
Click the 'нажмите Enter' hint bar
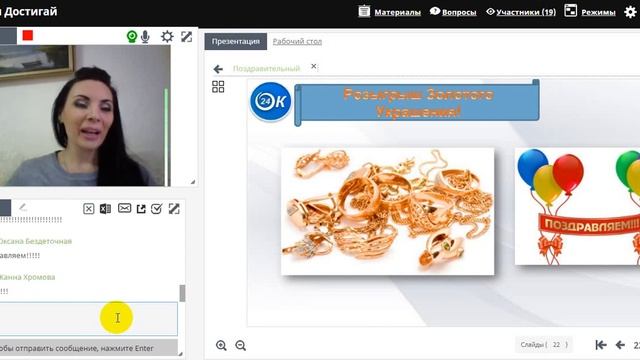[88, 348]
